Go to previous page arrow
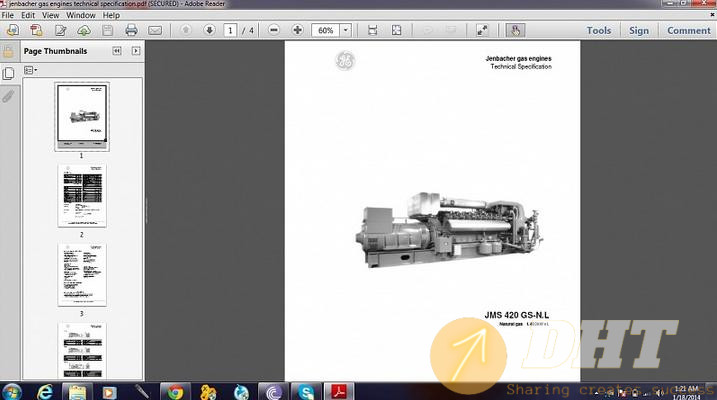 coord(186,30)
